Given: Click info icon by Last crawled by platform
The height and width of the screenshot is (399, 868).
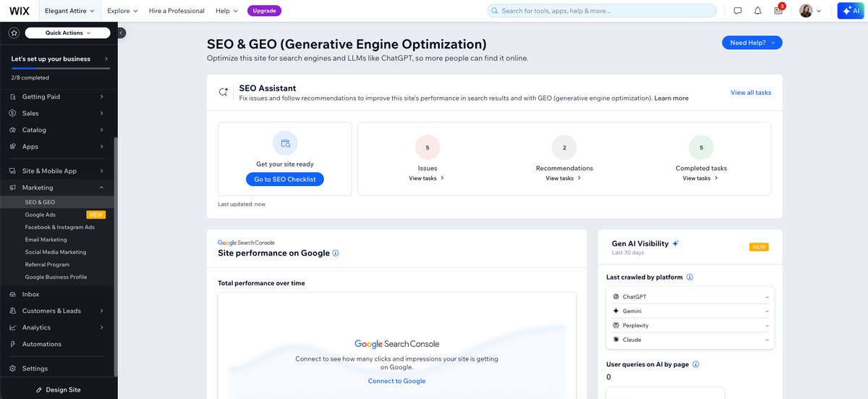Looking at the screenshot, I should (689, 277).
